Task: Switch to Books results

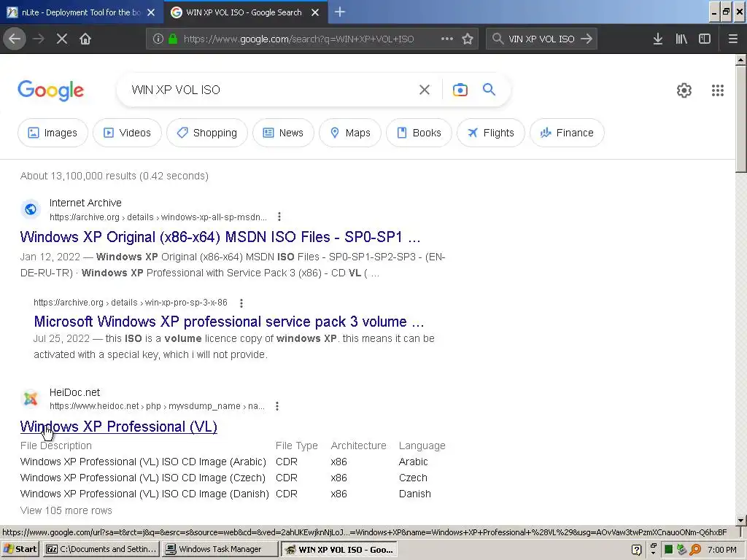Action: click(x=419, y=133)
